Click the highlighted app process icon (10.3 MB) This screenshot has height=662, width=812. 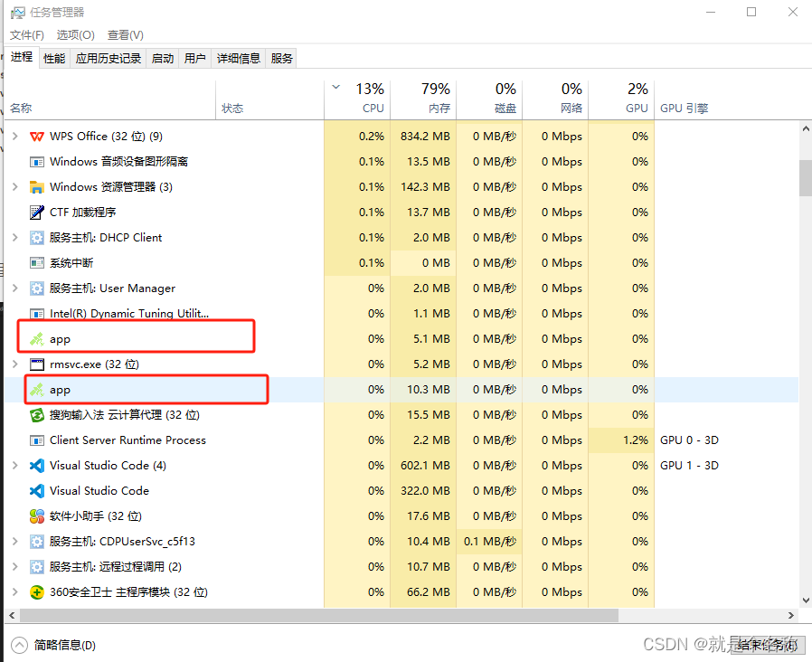(x=37, y=390)
